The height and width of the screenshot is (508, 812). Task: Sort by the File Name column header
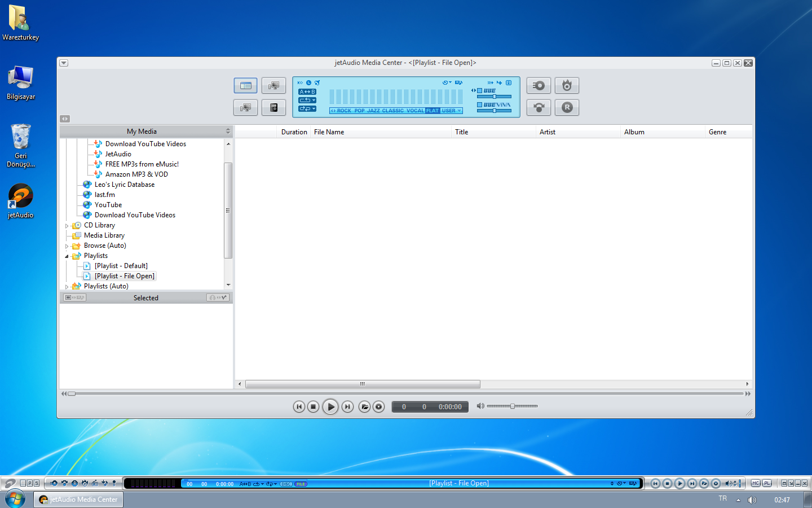381,132
